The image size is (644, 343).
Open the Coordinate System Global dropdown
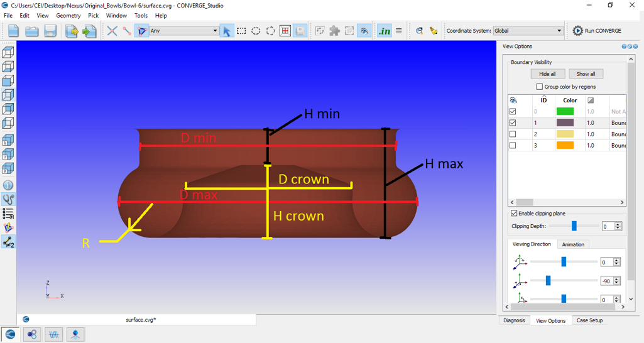click(x=559, y=31)
